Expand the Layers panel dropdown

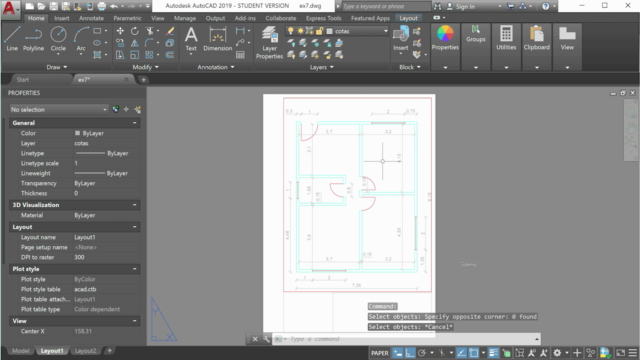coord(322,67)
